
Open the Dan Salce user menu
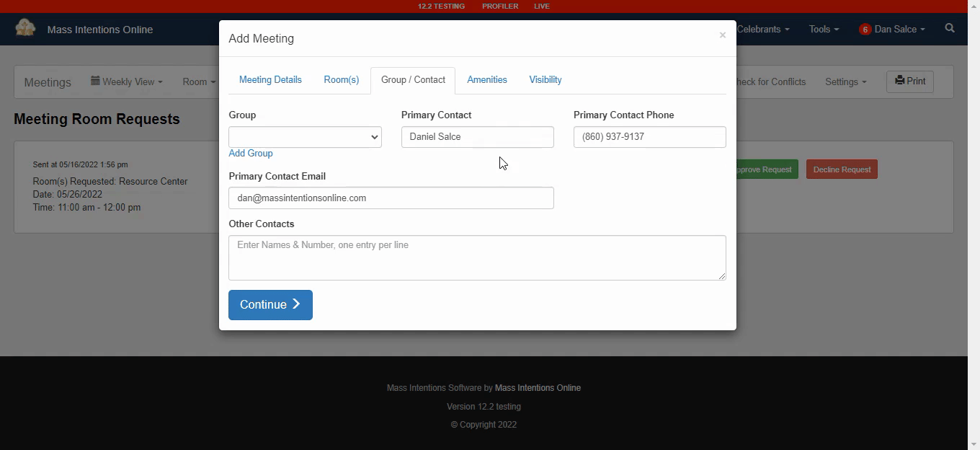(x=899, y=30)
